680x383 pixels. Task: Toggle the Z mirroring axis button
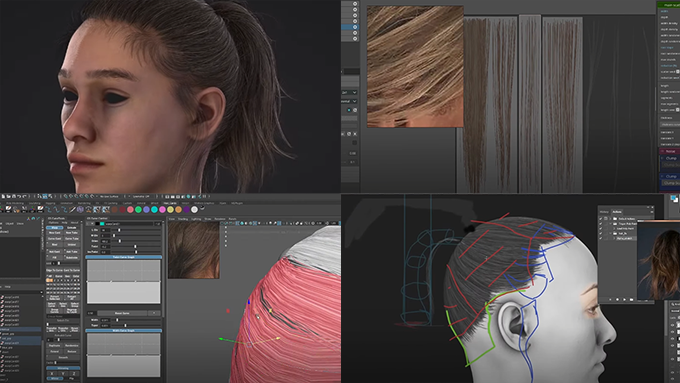click(x=74, y=373)
